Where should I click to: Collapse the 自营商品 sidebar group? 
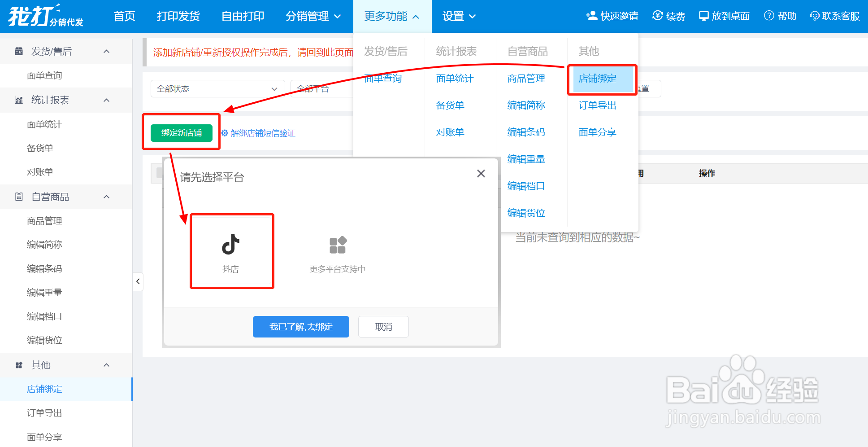coord(106,197)
